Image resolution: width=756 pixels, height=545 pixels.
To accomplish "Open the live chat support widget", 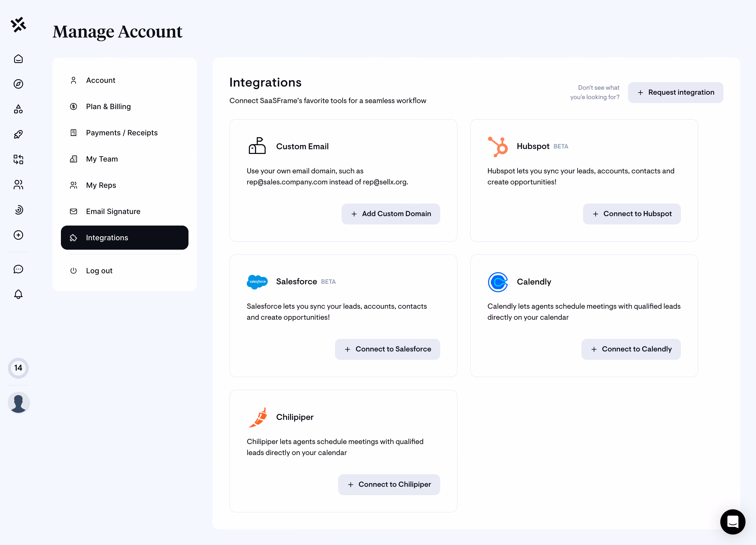I will point(733,522).
